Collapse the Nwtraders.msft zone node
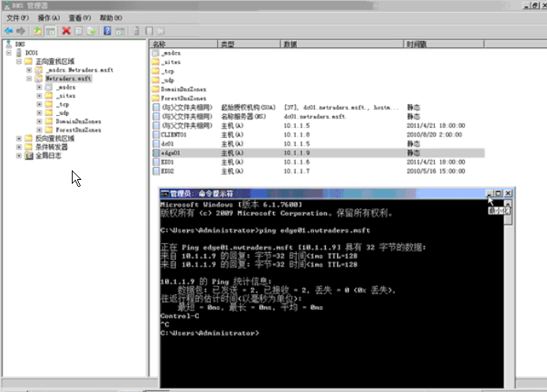The height and width of the screenshot is (392, 547). [29, 78]
